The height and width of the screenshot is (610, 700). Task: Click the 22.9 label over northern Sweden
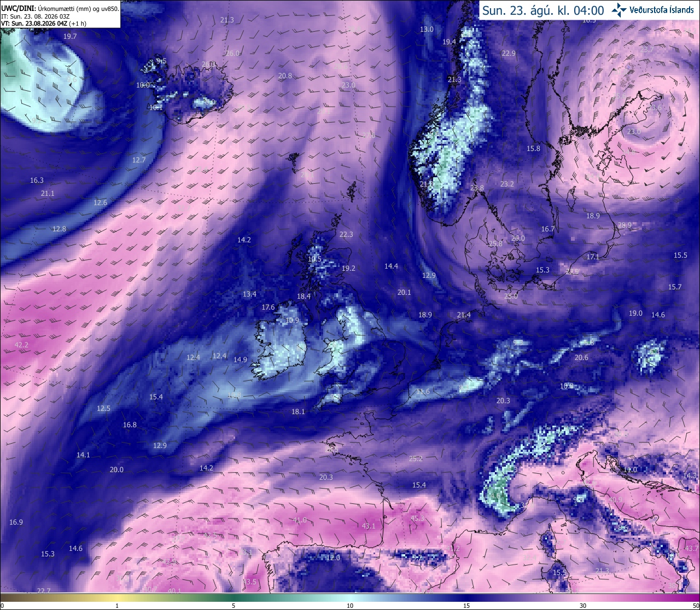click(509, 53)
